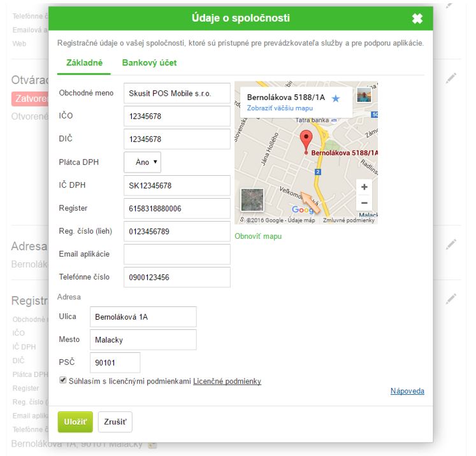Open the Plátca DPH dropdown
Image resolution: width=476 pixels, height=456 pixels.
[142, 162]
